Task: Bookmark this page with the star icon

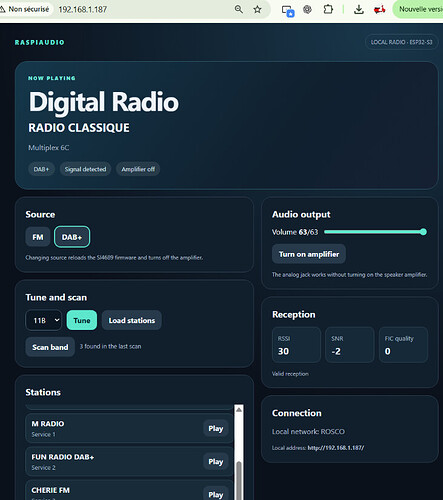Action: [x=257, y=9]
